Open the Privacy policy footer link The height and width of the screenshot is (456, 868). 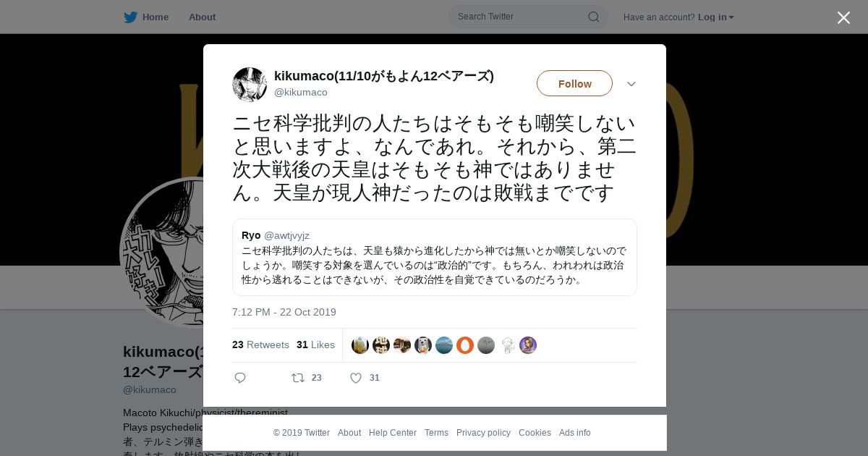tap(483, 433)
